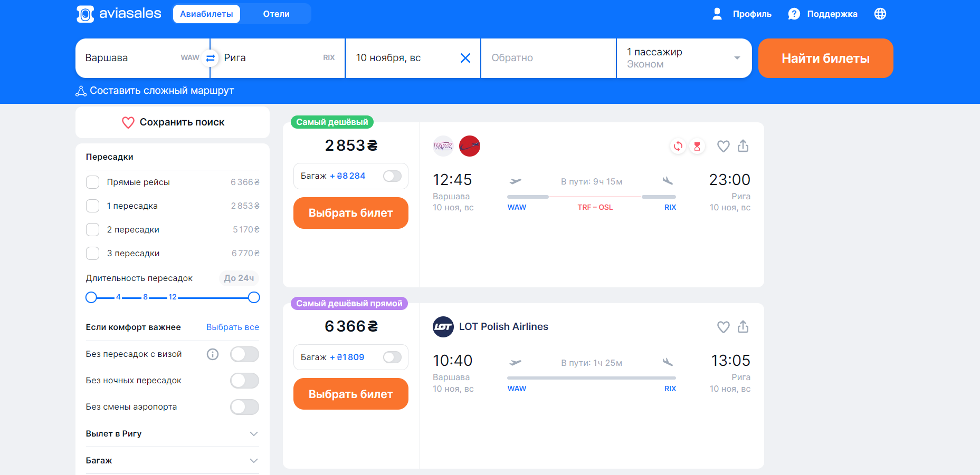Click the 8 mark on layover slider
Screen dimensions: 980x475
coord(145,297)
